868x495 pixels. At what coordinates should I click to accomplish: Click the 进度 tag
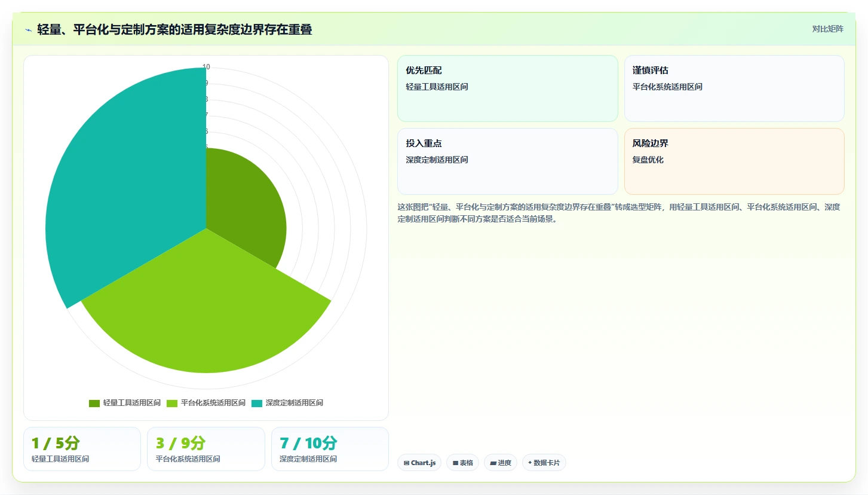click(501, 463)
